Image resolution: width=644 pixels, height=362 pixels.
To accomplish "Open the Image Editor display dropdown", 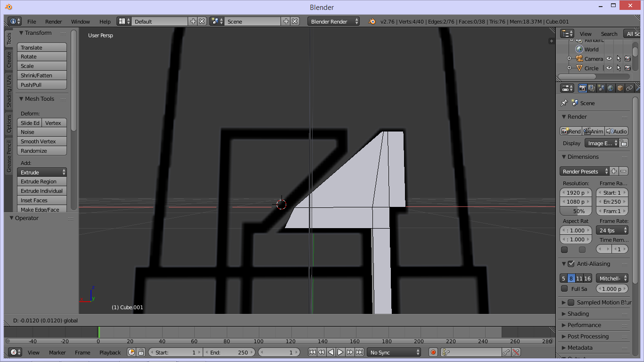I will click(602, 143).
